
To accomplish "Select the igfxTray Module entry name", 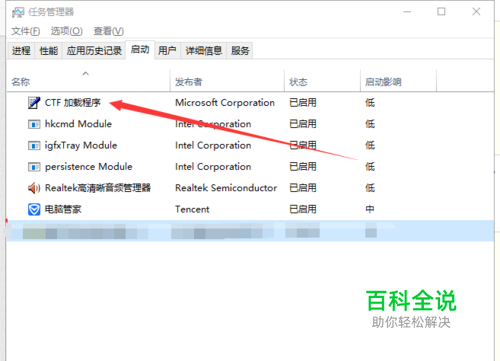I will [x=81, y=145].
